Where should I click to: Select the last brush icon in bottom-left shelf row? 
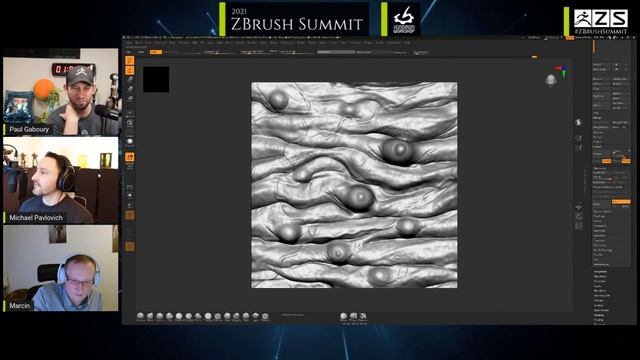pos(265,316)
